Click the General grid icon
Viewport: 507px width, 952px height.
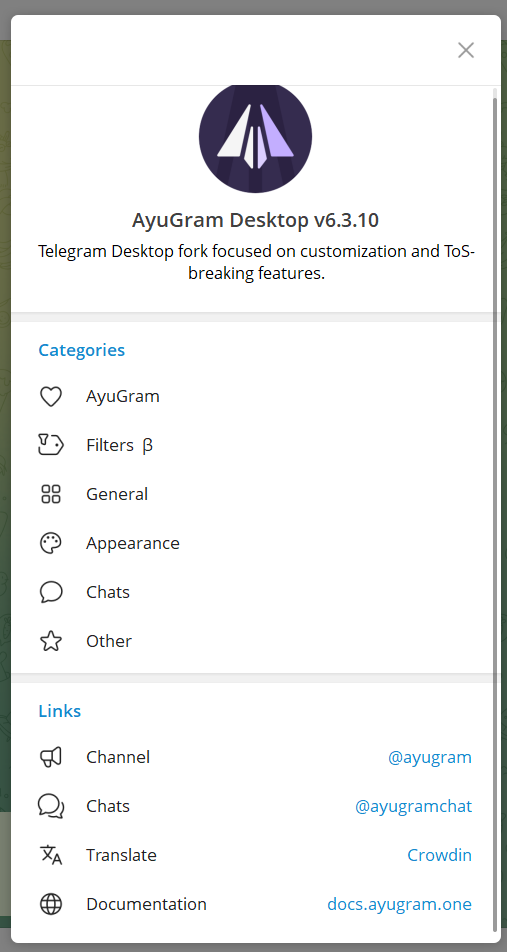tap(51, 494)
